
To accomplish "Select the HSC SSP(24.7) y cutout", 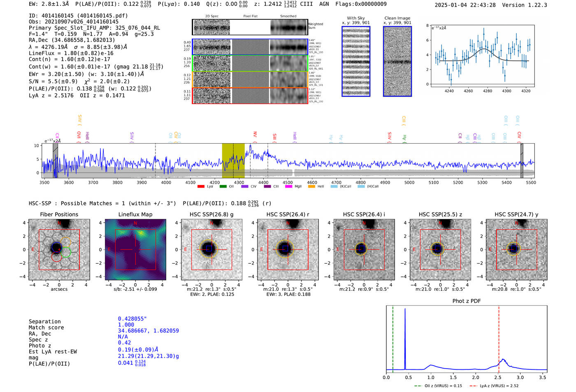I will [516, 250].
